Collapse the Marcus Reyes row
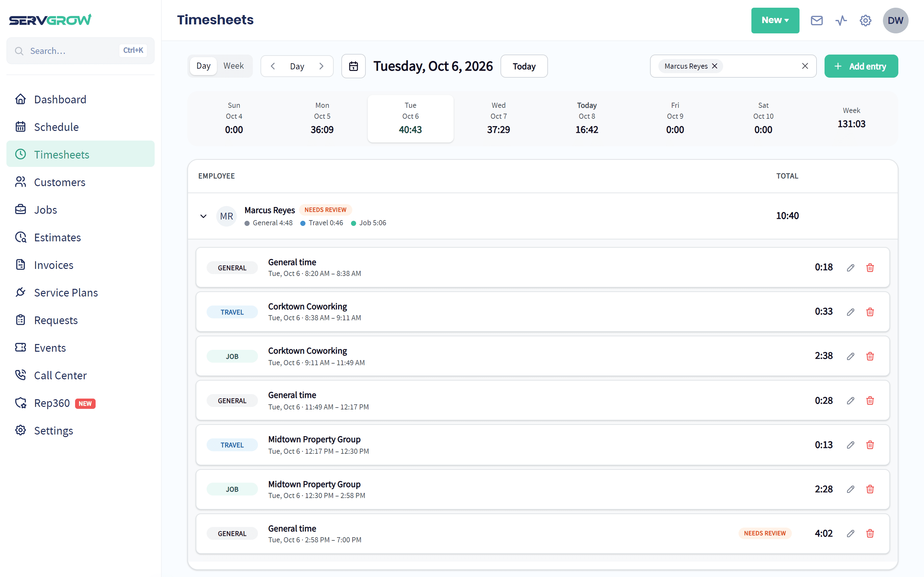Image resolution: width=924 pixels, height=577 pixels. (x=203, y=216)
